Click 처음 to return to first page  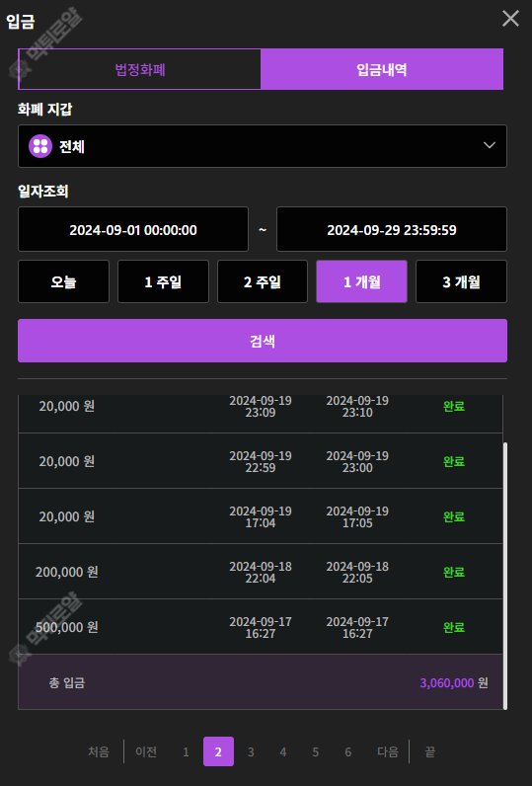[x=99, y=751]
